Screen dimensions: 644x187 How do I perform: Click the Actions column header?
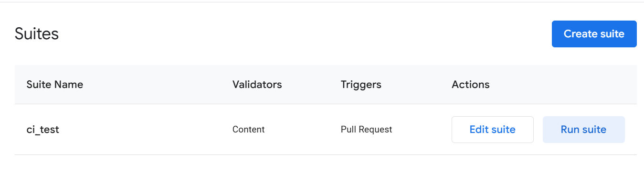tap(471, 85)
